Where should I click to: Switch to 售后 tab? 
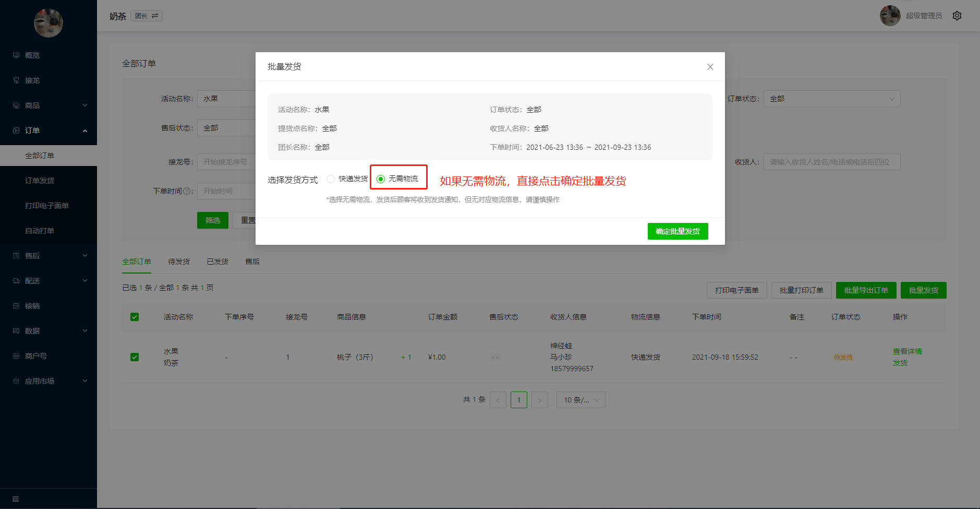tap(252, 262)
